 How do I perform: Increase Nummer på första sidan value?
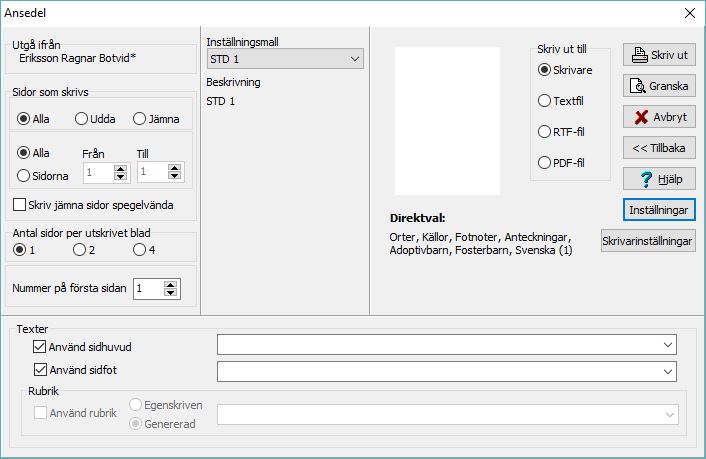pos(170,285)
